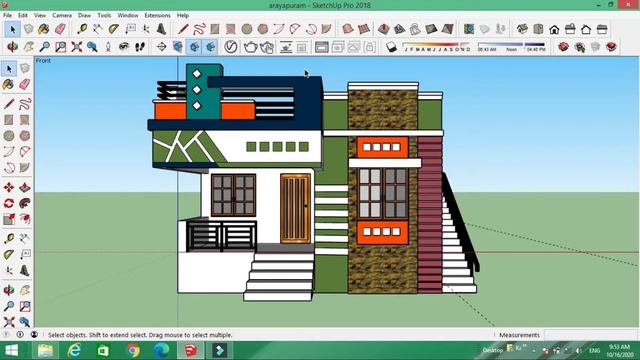Toggle Show/Hide Shadows
Viewport: 640px width, 360px height.
[391, 47]
